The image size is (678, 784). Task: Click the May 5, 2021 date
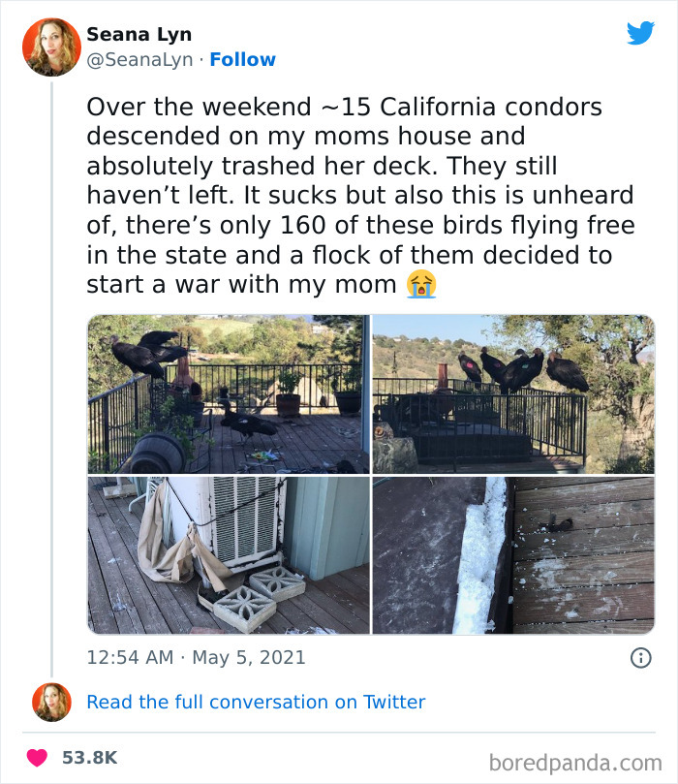(x=247, y=657)
